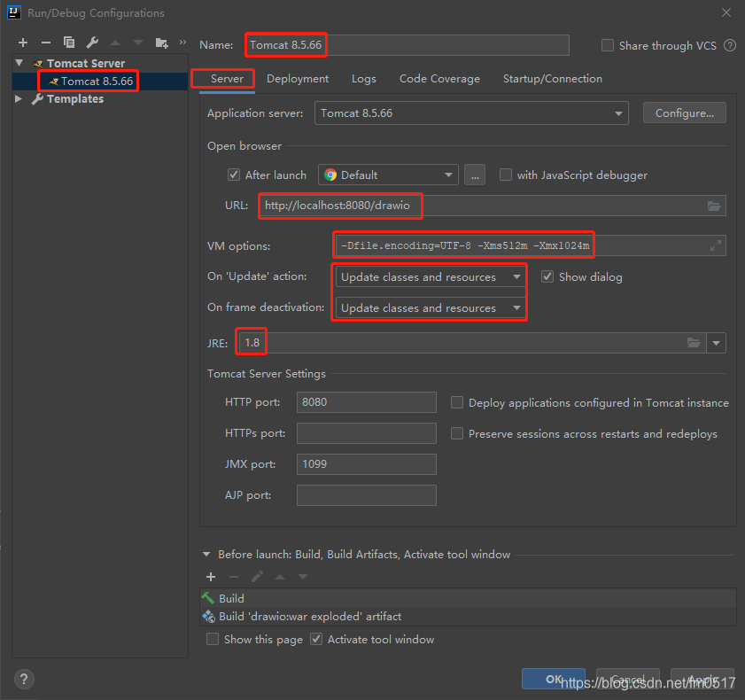Open On 'Update' action dropdown
The height and width of the screenshot is (700, 745).
tap(430, 277)
